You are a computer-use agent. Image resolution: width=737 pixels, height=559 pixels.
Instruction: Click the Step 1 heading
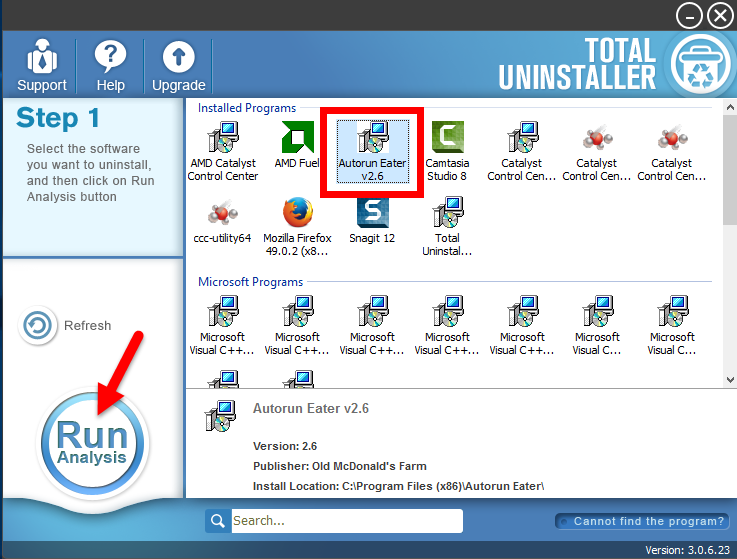[58, 118]
